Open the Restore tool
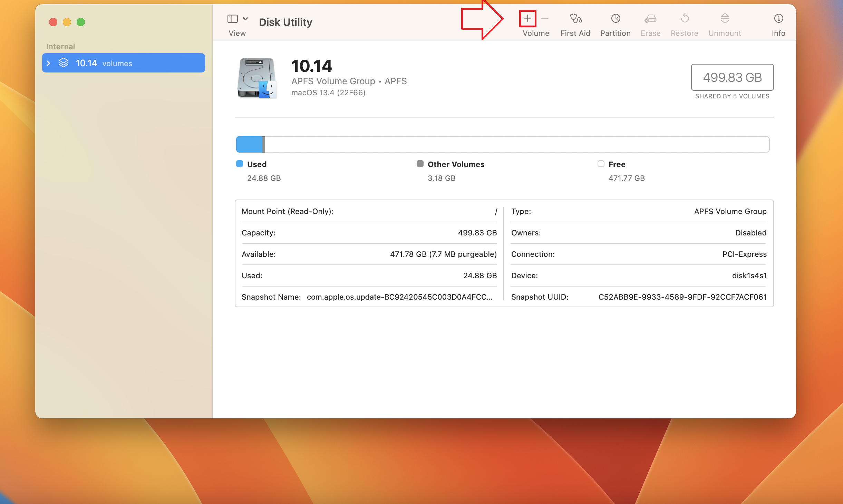The image size is (843, 504). point(684,18)
